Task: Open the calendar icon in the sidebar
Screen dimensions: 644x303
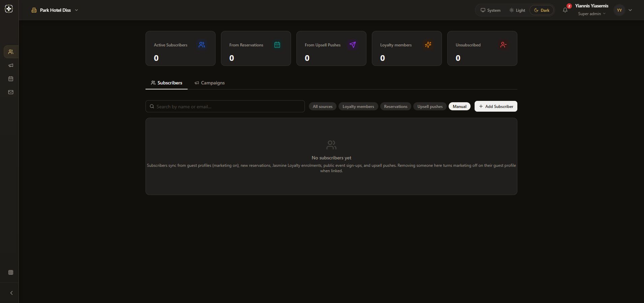Action: coord(11,79)
